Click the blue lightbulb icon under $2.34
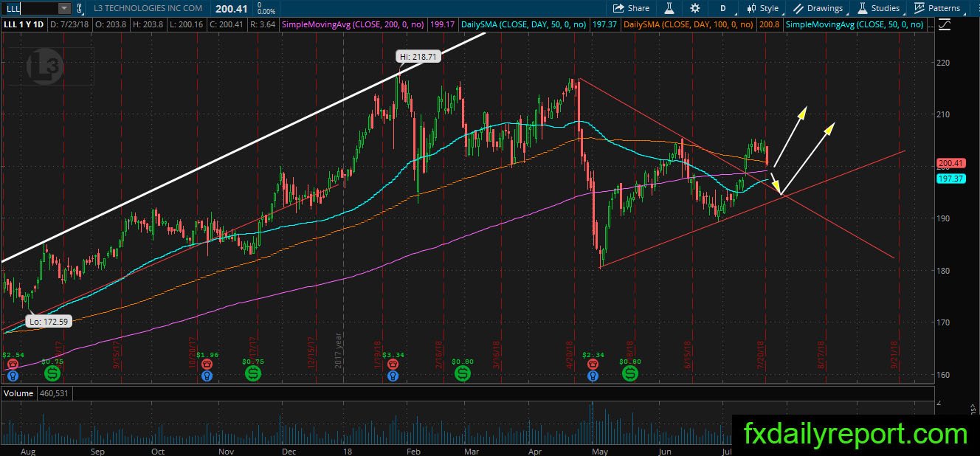 click(592, 376)
